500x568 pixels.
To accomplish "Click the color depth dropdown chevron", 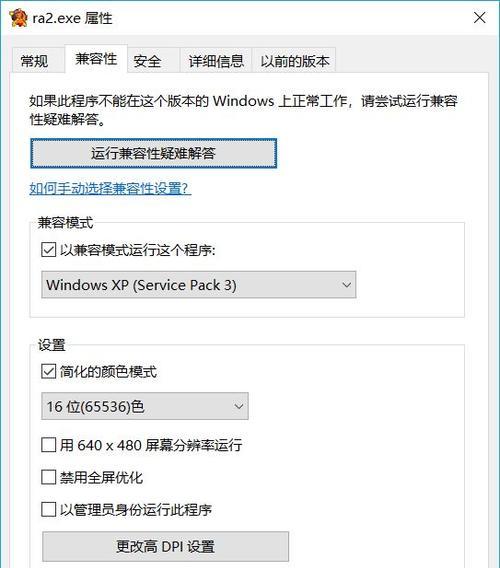I will click(x=238, y=406).
